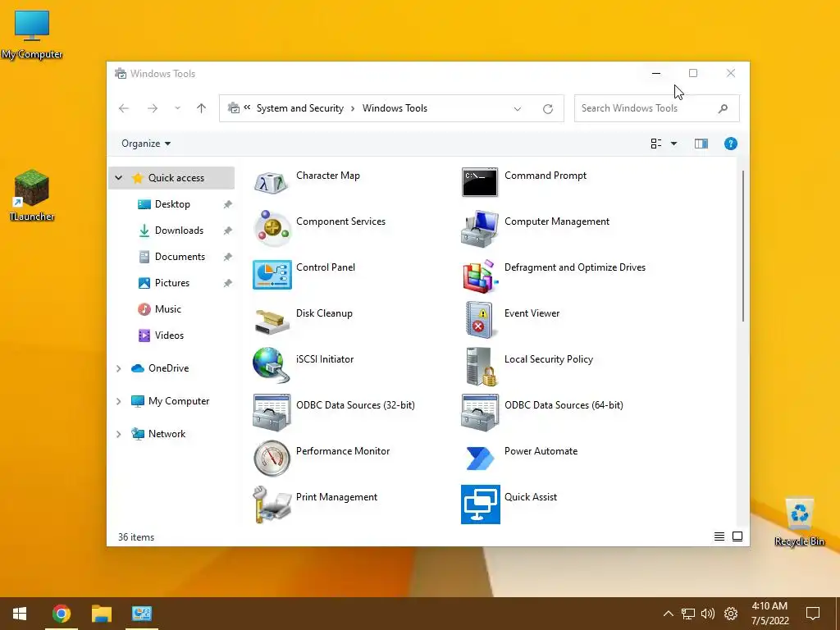Open Power Automate icon
840x630 pixels.
pos(480,459)
